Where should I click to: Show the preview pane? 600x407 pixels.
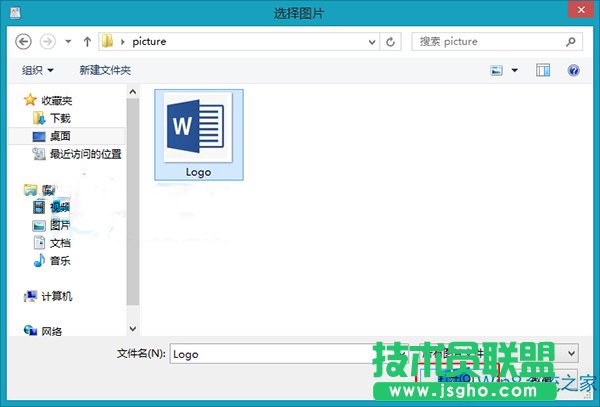click(x=543, y=70)
